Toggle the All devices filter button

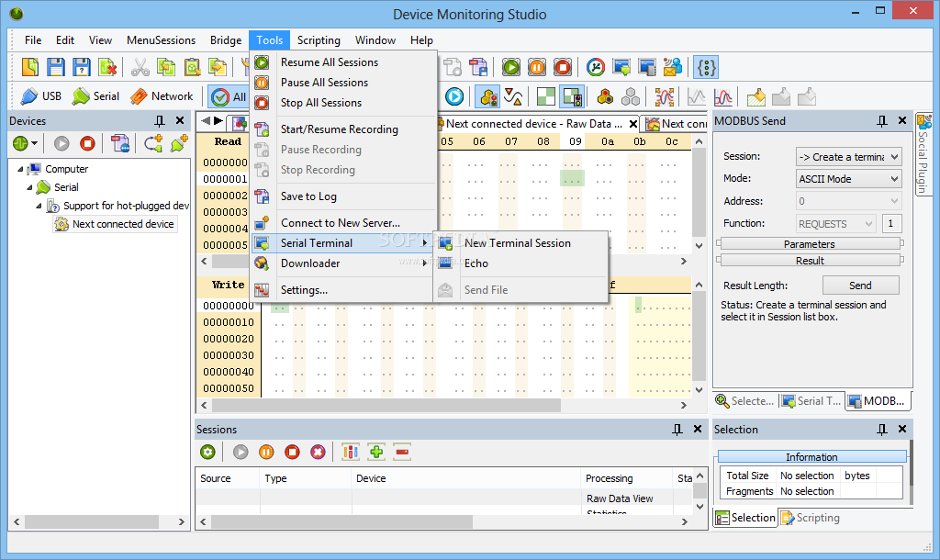tap(229, 96)
